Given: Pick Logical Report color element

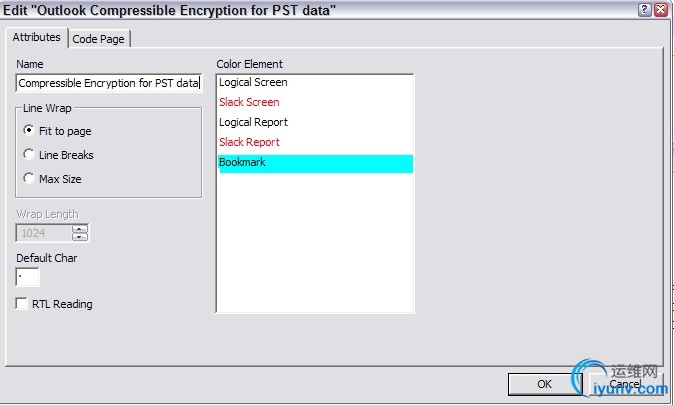Looking at the screenshot, I should pos(253,122).
